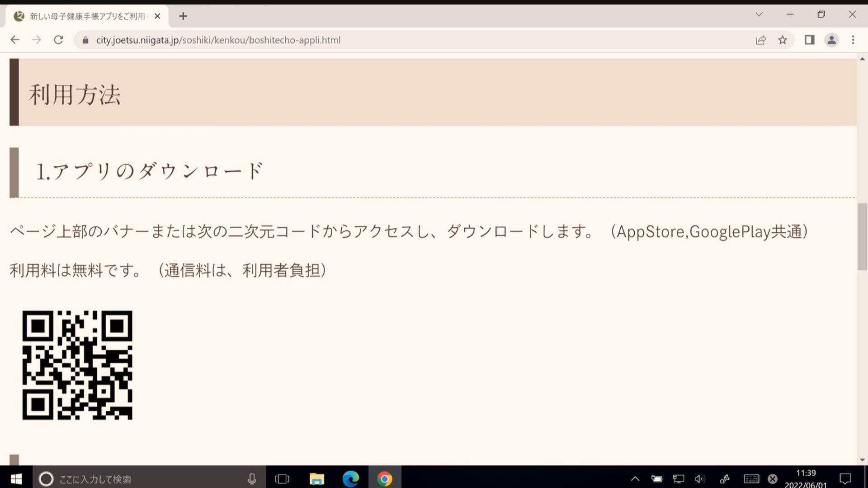Show hidden system tray icons
Viewport: 868px width, 488px height.
point(635,479)
